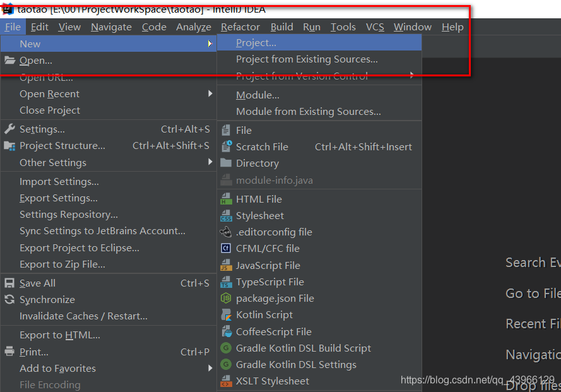Viewport: 561px width, 392px height.
Task: Expand the Other Settings submenu arrow
Action: coord(210,162)
